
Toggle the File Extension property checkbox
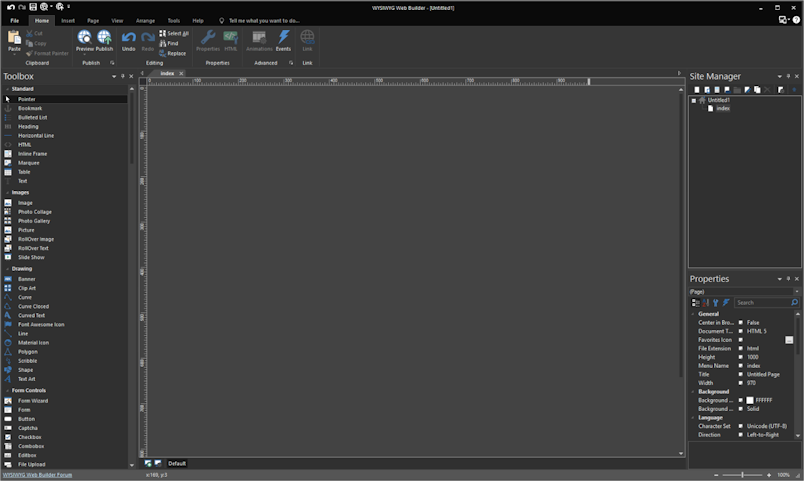pos(740,349)
